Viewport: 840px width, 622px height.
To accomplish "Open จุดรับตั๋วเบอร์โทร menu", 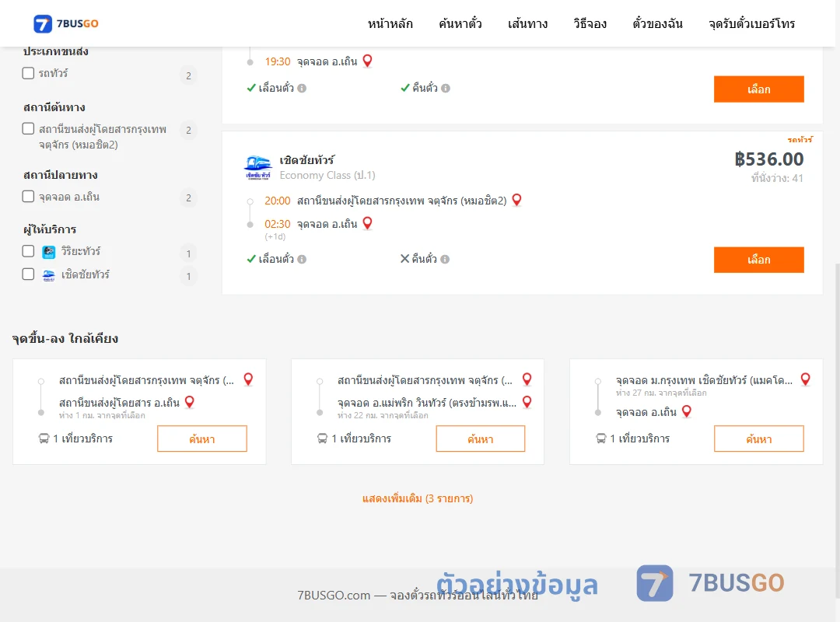I will (751, 23).
